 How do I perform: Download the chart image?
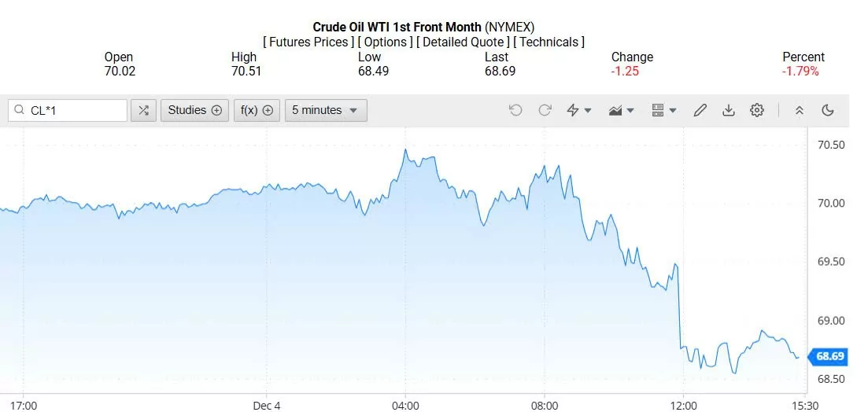click(x=728, y=111)
